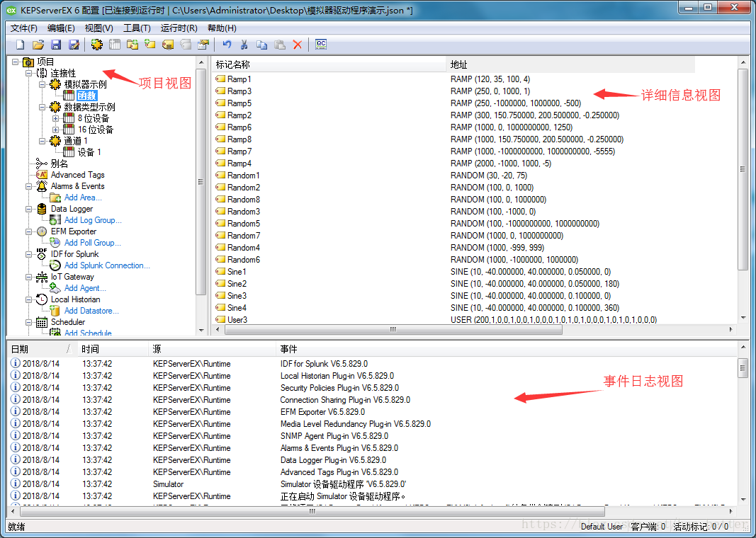Click the red Delete X icon
Viewport: 756px width, 538px height.
pos(298,45)
